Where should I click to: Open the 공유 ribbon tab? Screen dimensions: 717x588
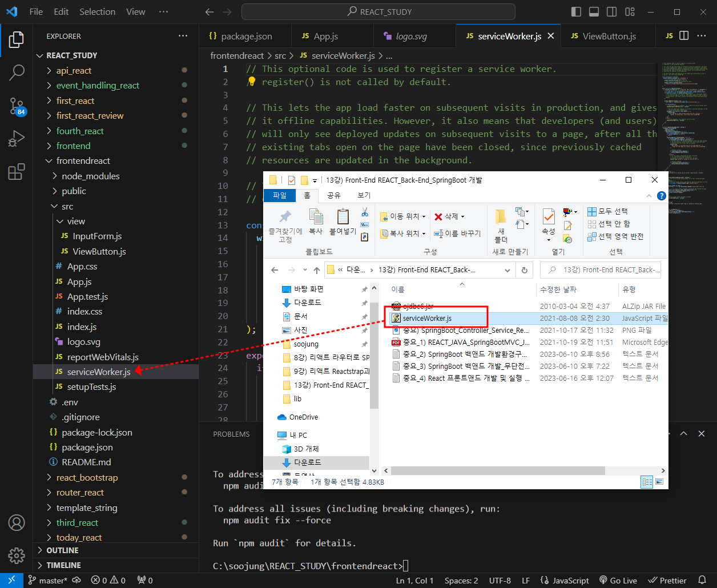(333, 195)
